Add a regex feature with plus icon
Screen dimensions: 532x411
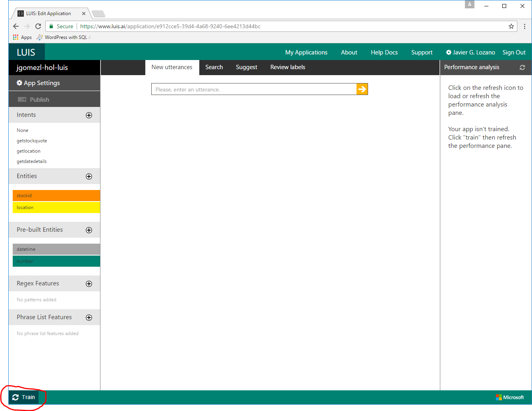(89, 284)
